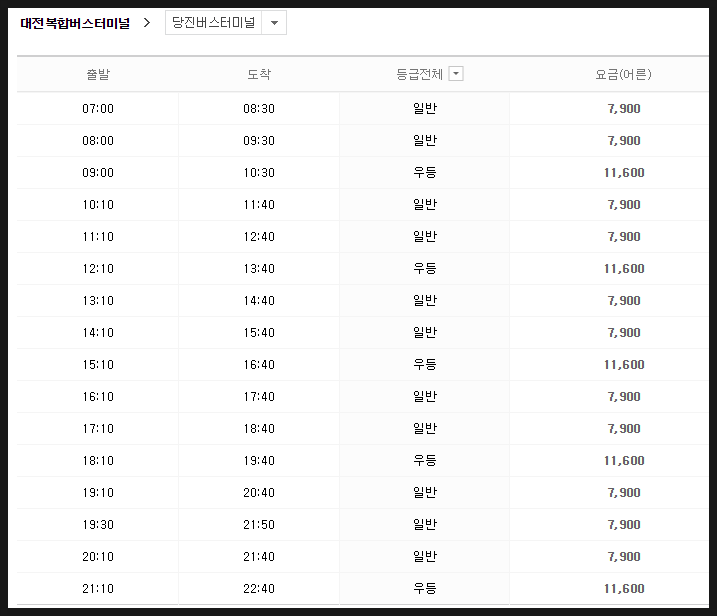Viewport: 717px width, 616px height.
Task: Click 일반 grade in the 17:10 row
Action: 425,429
